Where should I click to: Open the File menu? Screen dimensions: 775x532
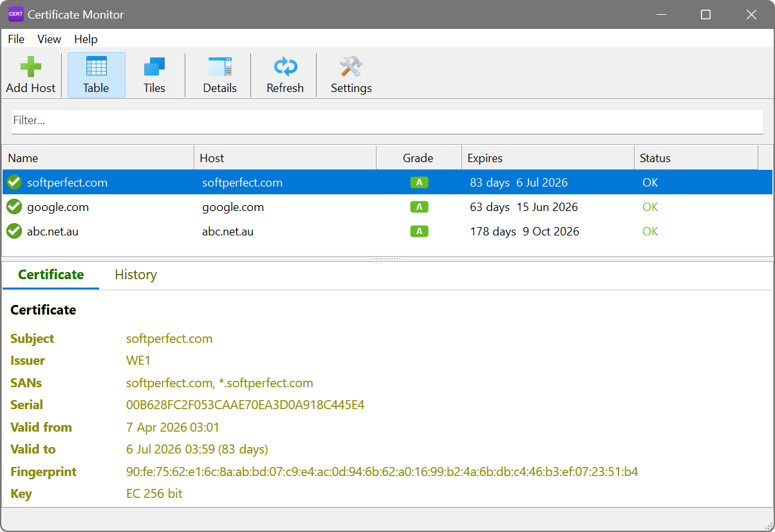pyautogui.click(x=15, y=39)
